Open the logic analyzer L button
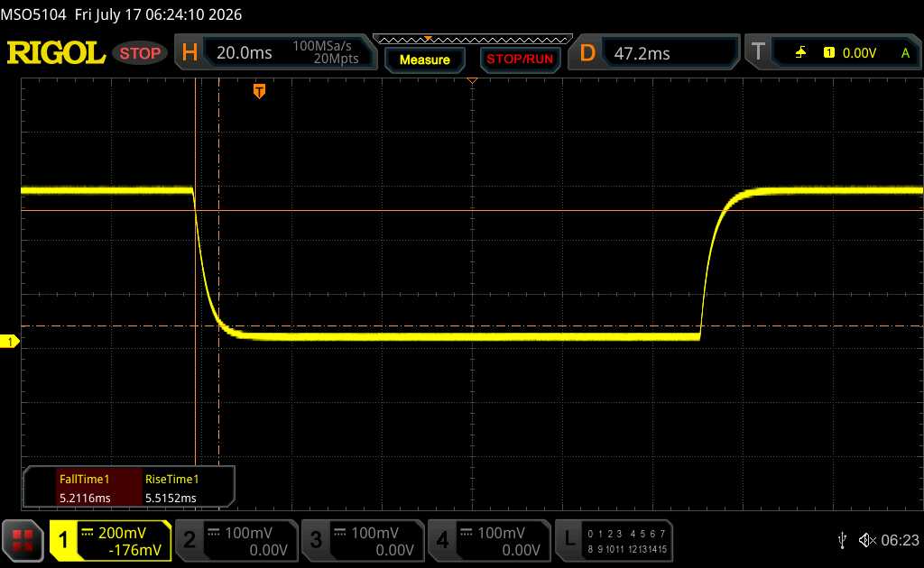Image resolution: width=924 pixels, height=568 pixels. pyautogui.click(x=569, y=540)
